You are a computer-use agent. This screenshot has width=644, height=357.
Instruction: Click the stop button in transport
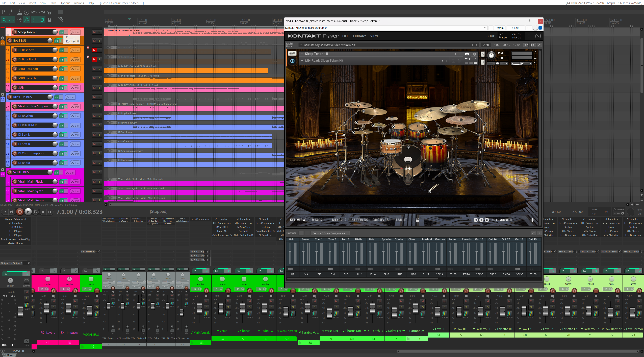43,212
